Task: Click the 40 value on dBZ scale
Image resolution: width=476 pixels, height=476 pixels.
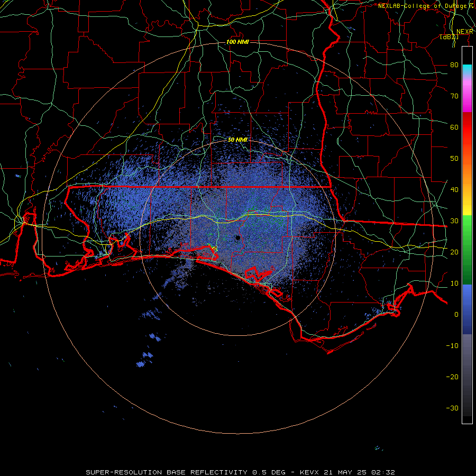Action: (x=454, y=189)
